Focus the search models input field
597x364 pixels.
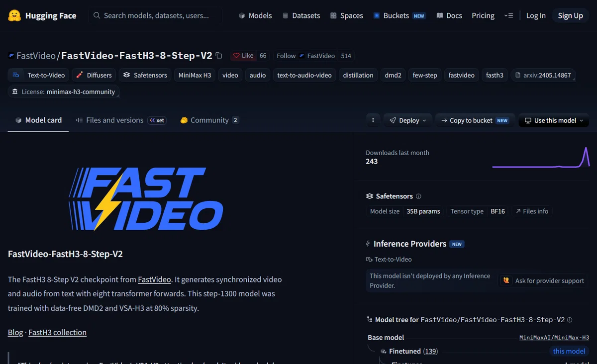(155, 15)
